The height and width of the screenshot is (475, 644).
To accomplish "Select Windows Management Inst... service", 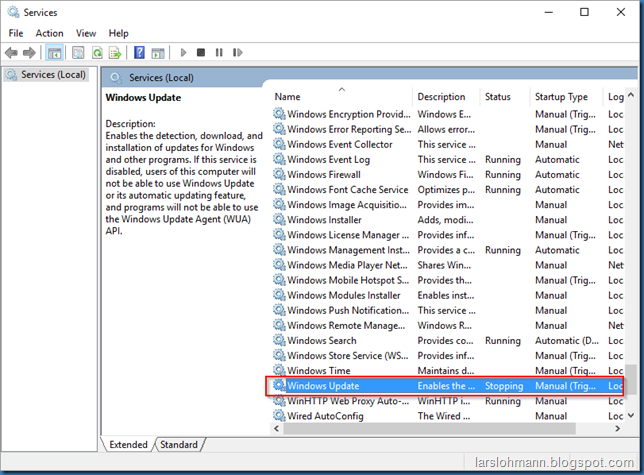I will [448, 250].
